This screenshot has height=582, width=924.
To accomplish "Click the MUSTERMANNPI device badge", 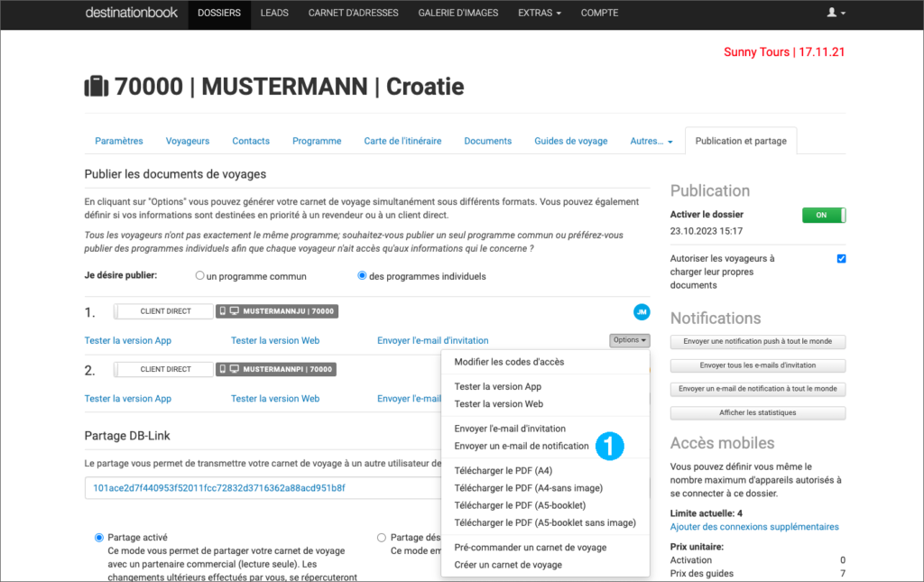I will point(276,369).
